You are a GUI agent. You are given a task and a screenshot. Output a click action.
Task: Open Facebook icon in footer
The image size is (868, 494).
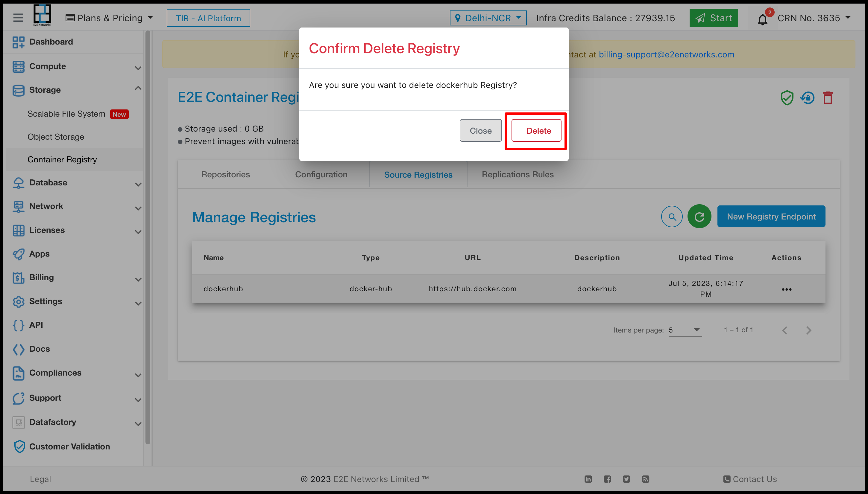pos(607,479)
